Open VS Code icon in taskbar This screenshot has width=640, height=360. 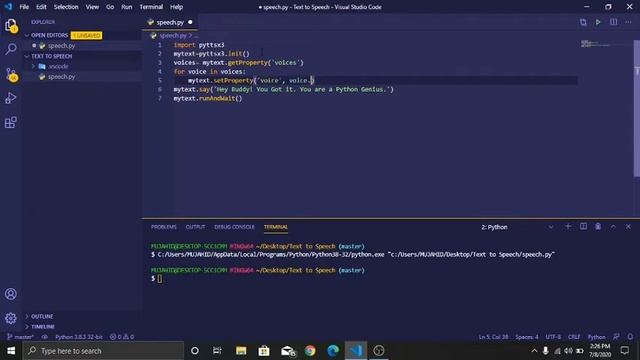(356, 351)
